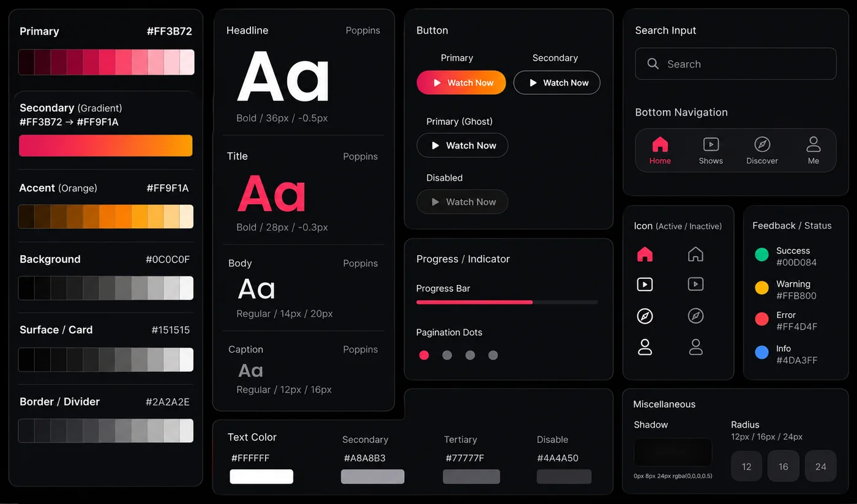Viewport: 857px width, 504px height.
Task: Click inside the Search input field
Action: click(x=735, y=64)
